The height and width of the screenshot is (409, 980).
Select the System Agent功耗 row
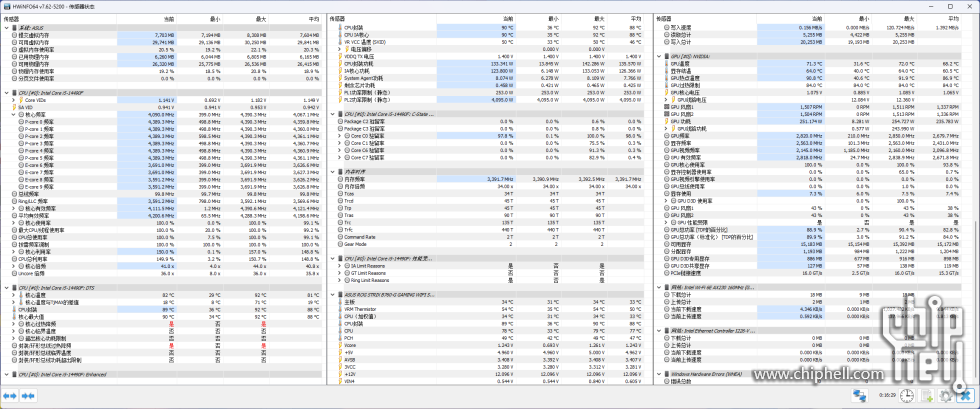pyautogui.click(x=489, y=78)
